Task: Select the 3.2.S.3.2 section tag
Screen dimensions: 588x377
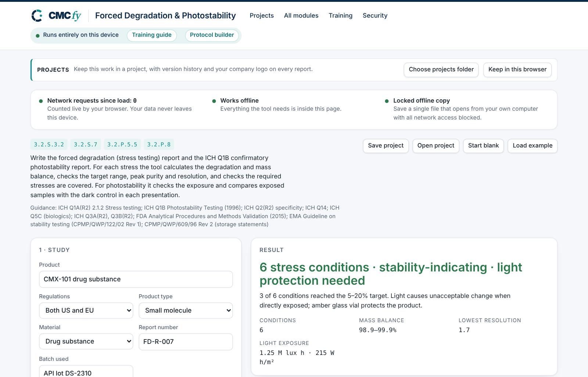Action: (x=49, y=145)
